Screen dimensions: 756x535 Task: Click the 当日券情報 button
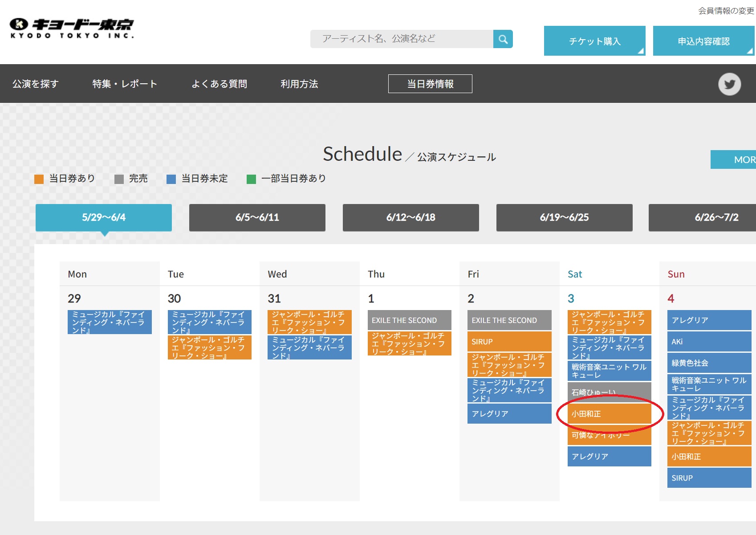tap(430, 84)
